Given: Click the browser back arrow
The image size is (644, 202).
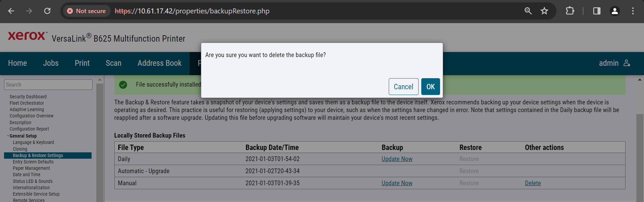Looking at the screenshot, I should (x=11, y=11).
